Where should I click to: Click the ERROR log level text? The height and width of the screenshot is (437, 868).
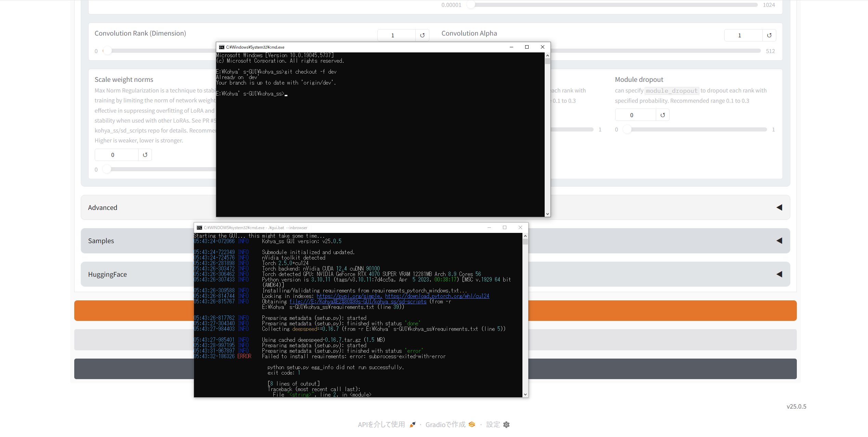(244, 357)
